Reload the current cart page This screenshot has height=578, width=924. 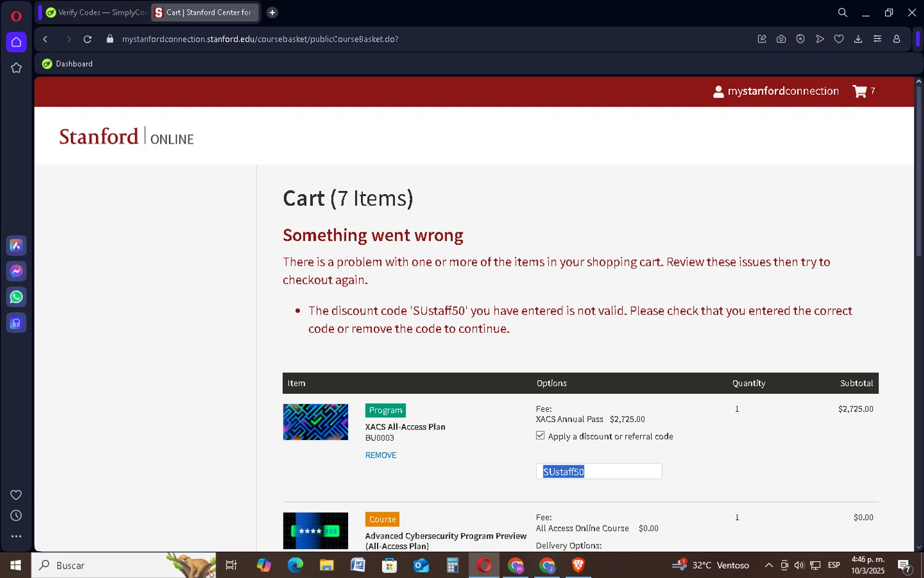point(87,39)
